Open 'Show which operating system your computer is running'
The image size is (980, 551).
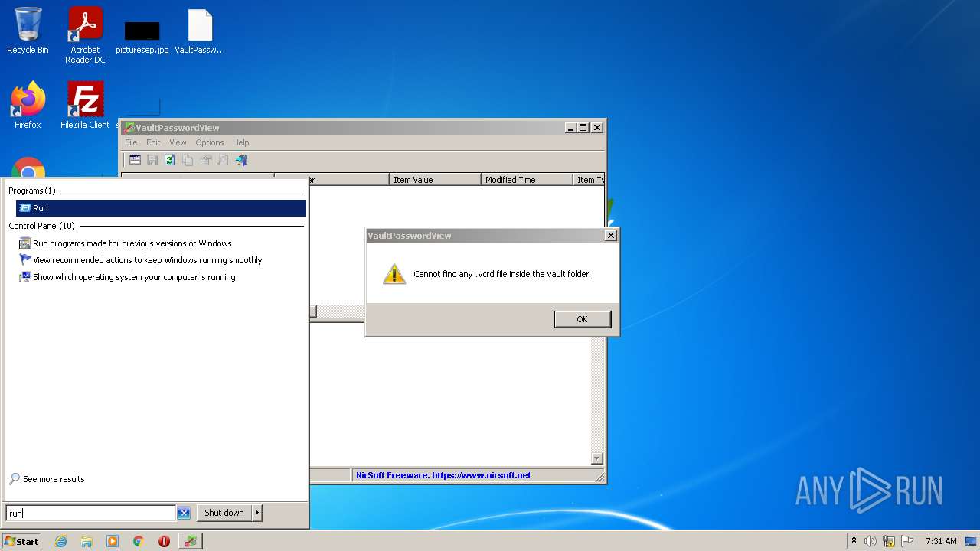(134, 277)
